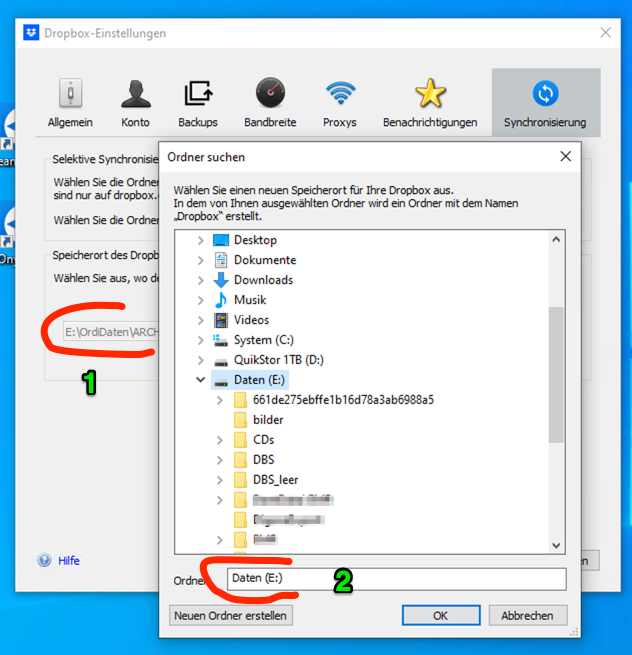632x655 pixels.
Task: Select the System (C:) drive
Action: click(x=253, y=340)
